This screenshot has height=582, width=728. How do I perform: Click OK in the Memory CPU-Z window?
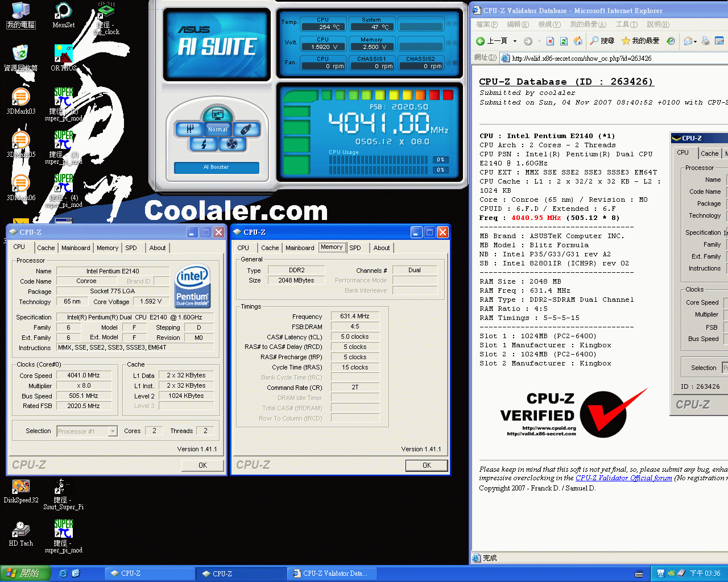427,465
